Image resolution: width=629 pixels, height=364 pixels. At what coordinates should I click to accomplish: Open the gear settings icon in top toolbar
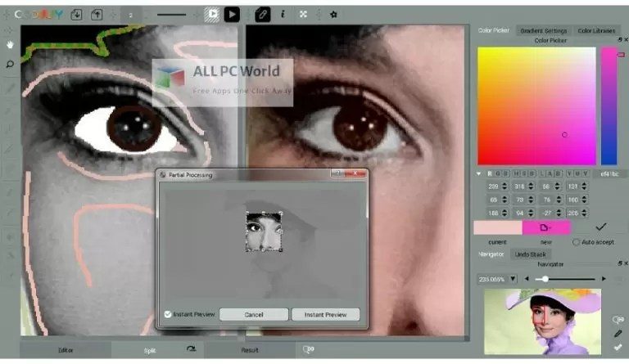(x=333, y=15)
